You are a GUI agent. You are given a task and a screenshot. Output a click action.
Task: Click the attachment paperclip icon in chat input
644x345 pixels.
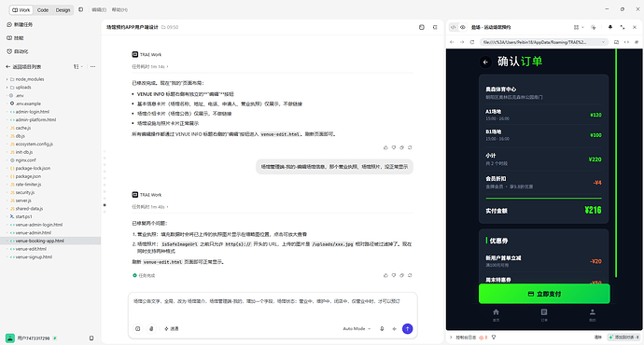(x=151, y=328)
